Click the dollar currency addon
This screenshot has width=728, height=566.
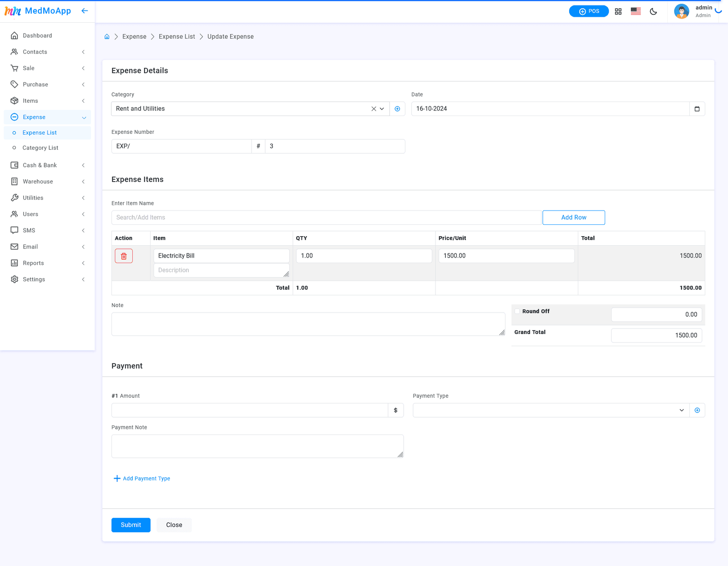(x=395, y=410)
